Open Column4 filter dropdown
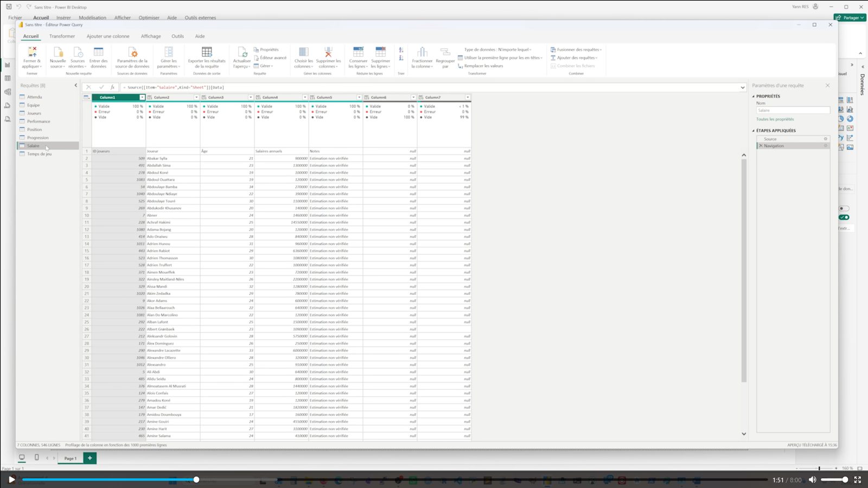Image resolution: width=868 pixels, height=488 pixels. (x=305, y=98)
